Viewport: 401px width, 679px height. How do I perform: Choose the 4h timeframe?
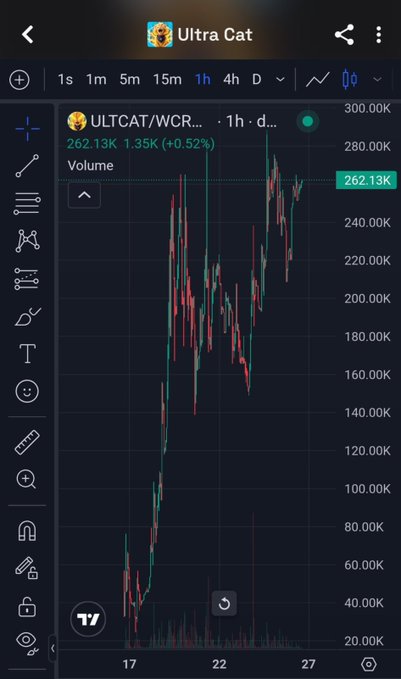[x=231, y=80]
